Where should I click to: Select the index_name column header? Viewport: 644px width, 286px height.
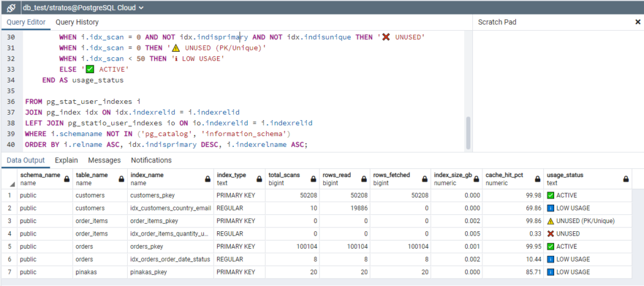(x=170, y=179)
